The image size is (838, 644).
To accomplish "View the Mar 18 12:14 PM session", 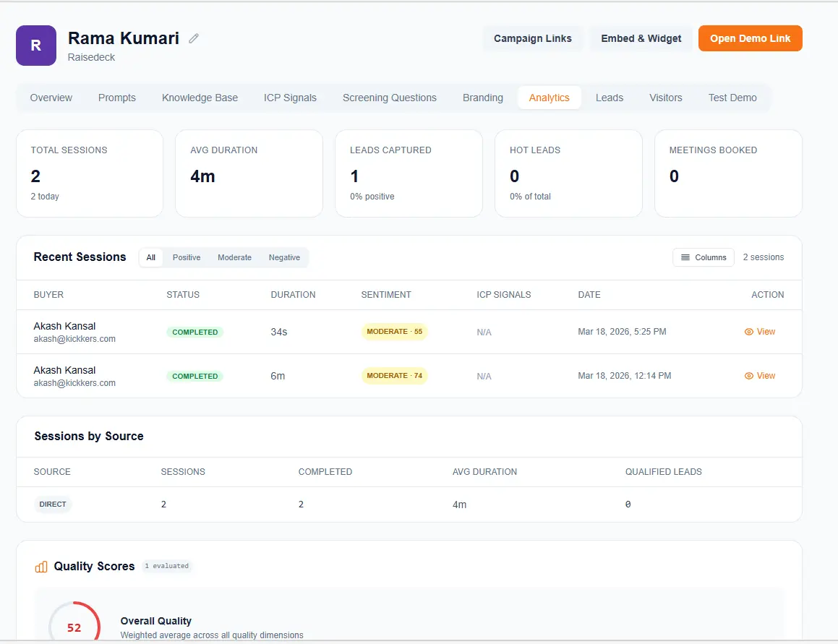I will coord(759,376).
